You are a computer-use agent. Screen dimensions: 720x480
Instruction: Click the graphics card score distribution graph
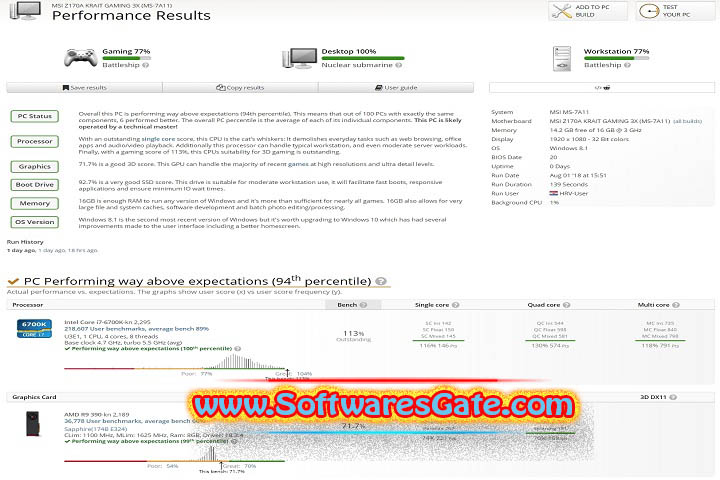coord(174,455)
